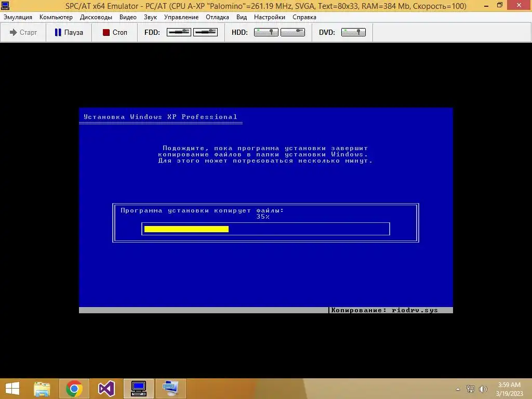The width and height of the screenshot is (532, 399).
Task: Open the Управление menu
Action: pyautogui.click(x=181, y=17)
